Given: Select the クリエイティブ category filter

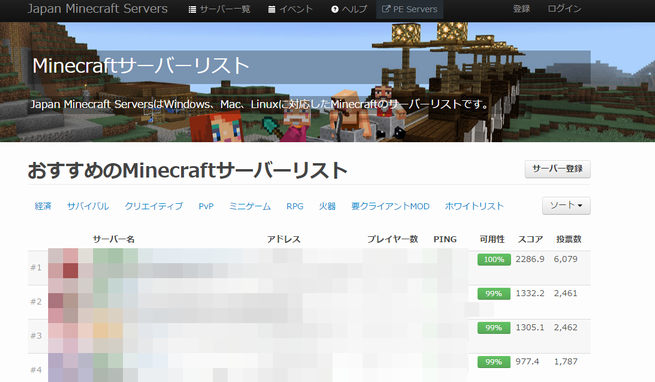Looking at the screenshot, I should click(154, 206).
